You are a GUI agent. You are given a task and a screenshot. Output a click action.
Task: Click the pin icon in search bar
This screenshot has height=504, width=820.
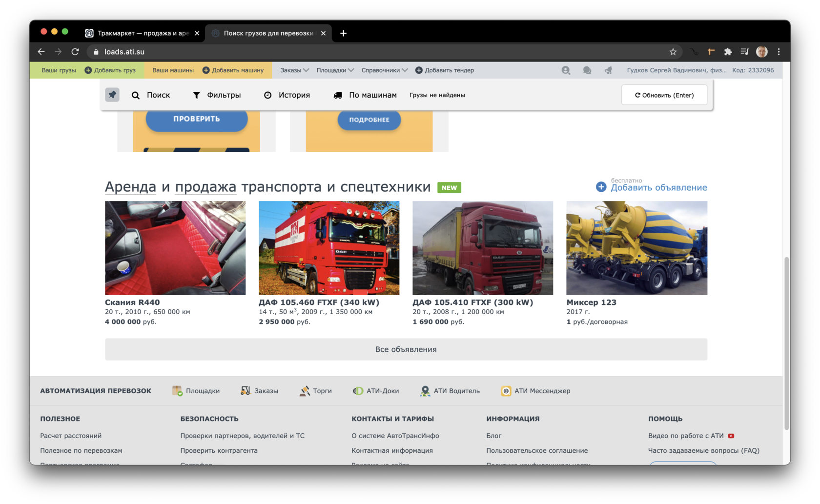tap(112, 95)
